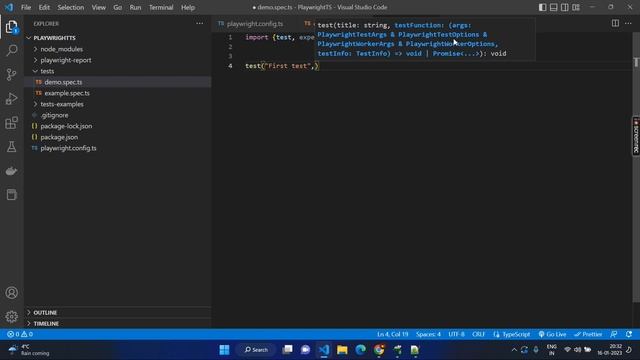Open the Testing flask view

point(11,147)
